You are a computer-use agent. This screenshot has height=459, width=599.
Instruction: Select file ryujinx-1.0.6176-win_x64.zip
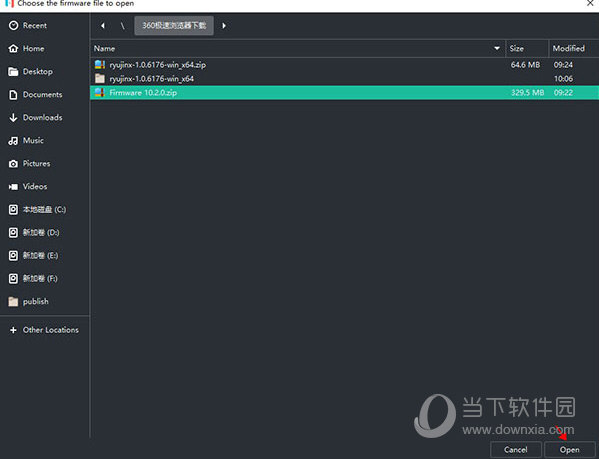157,65
